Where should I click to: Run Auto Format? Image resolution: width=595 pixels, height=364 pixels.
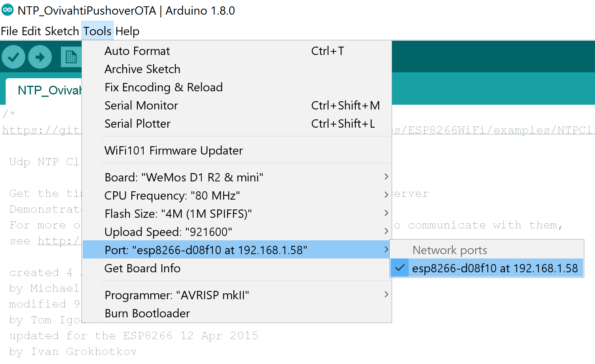click(137, 51)
